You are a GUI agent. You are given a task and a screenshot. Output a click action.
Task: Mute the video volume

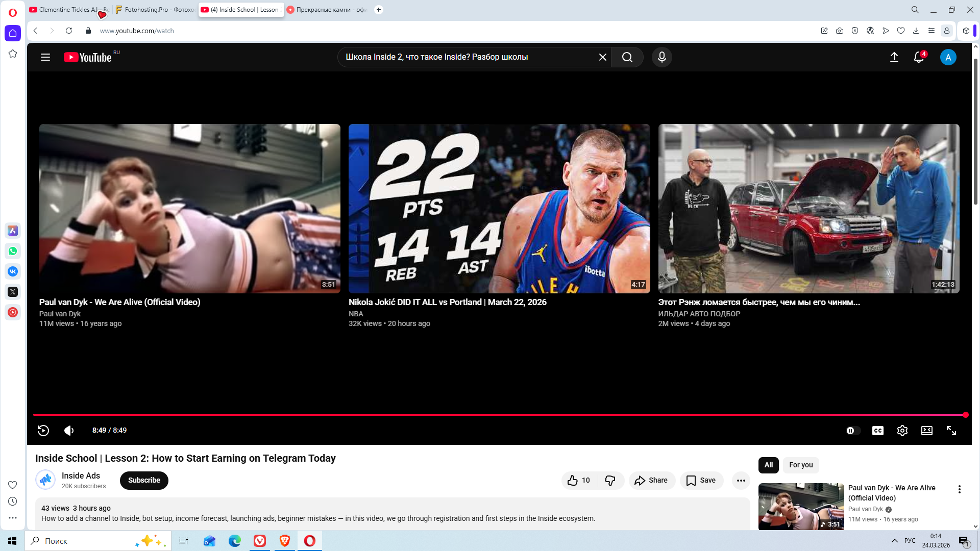click(69, 431)
